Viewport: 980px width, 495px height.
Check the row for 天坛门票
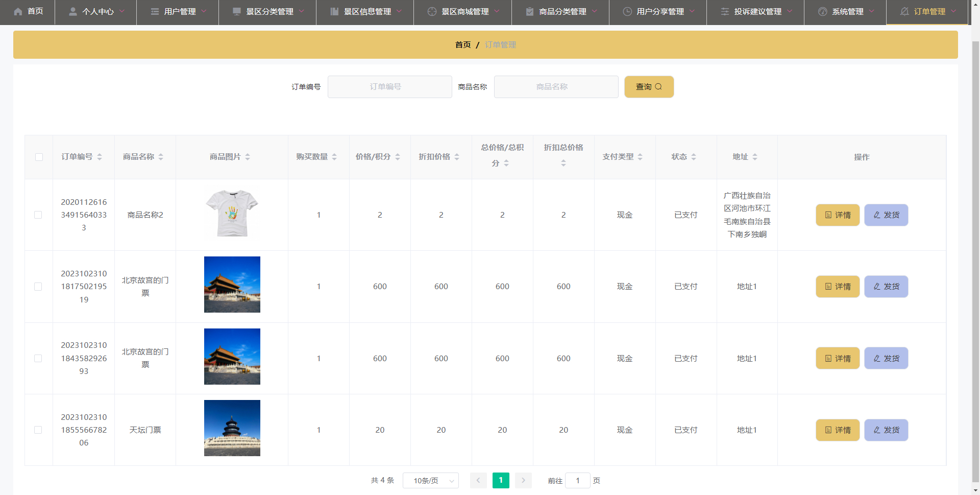(38, 430)
